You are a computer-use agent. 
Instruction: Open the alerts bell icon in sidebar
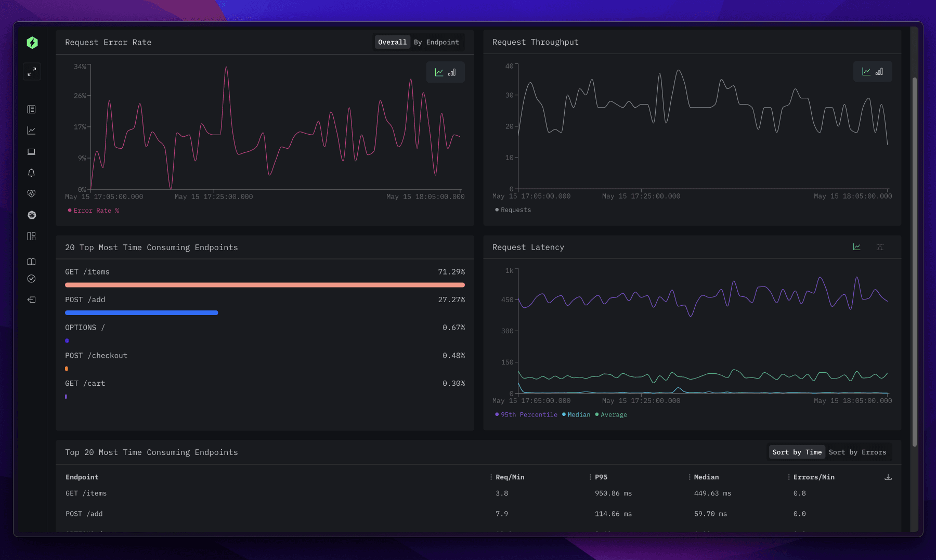click(x=31, y=173)
